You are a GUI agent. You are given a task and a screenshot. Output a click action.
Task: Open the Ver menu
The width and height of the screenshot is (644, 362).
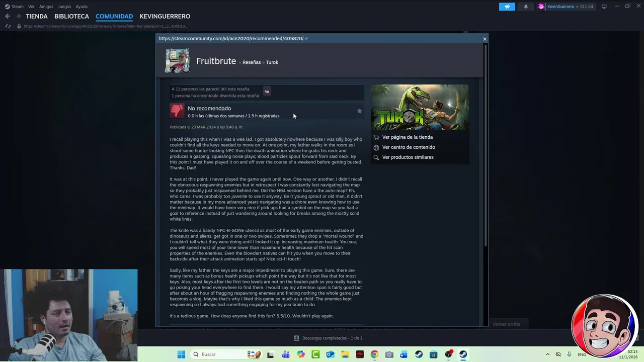click(x=31, y=7)
